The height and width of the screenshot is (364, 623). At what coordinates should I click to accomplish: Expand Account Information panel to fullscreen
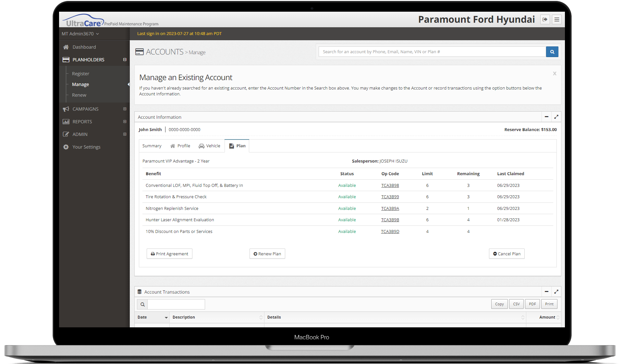tap(556, 117)
